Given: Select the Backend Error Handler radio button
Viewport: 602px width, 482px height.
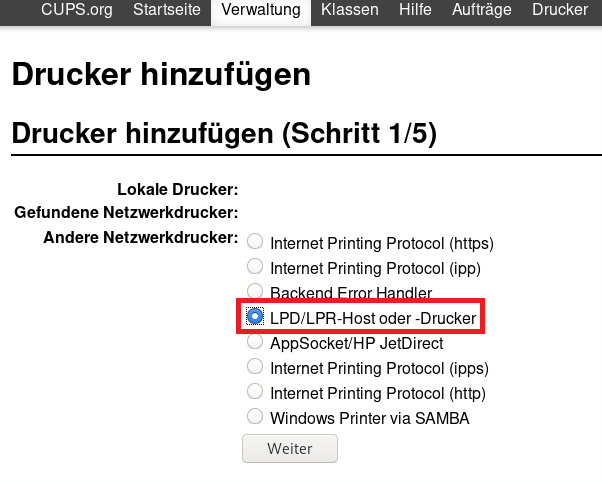Looking at the screenshot, I should pos(255,292).
